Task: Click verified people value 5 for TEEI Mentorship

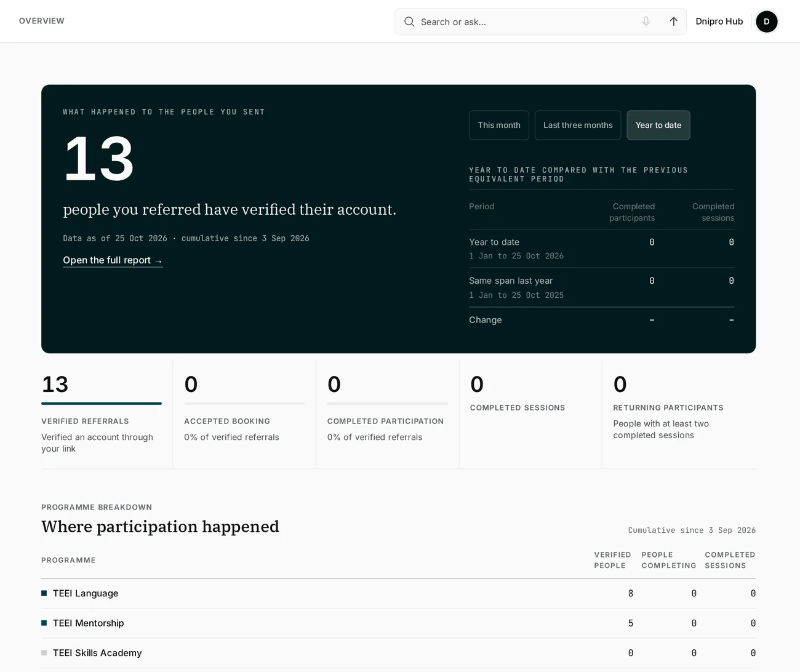Action: pos(631,623)
